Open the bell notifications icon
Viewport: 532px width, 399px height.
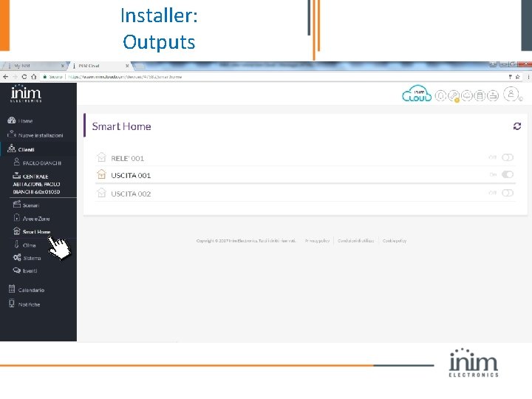click(x=440, y=96)
